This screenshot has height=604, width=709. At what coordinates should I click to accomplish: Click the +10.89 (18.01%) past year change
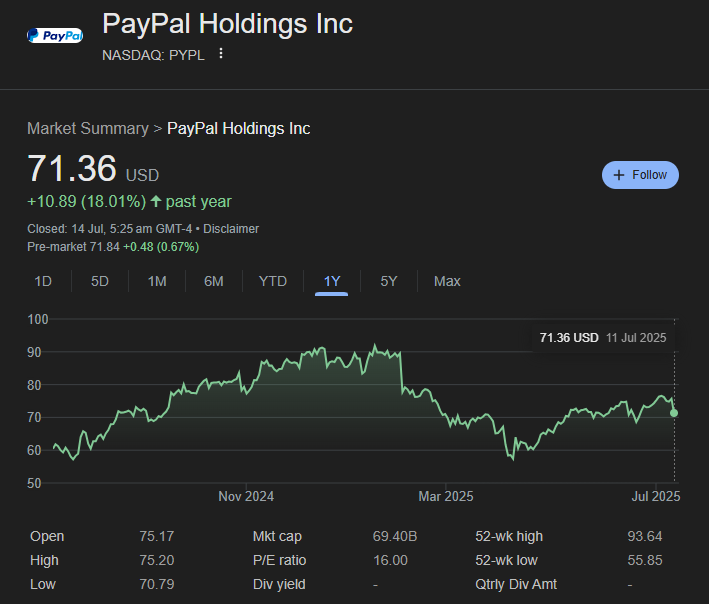pos(129,201)
